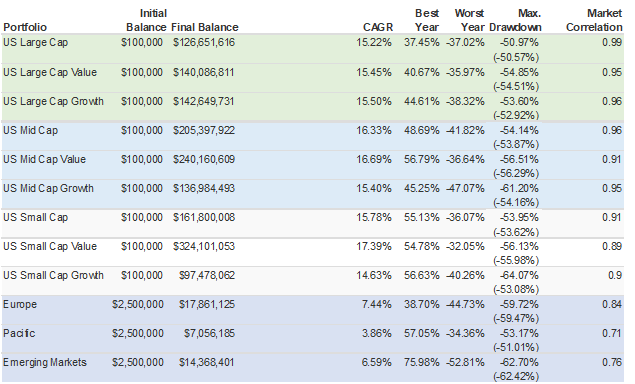635x384 pixels.
Task: Select the US Large Cap portfolio name
Action: click(36, 43)
